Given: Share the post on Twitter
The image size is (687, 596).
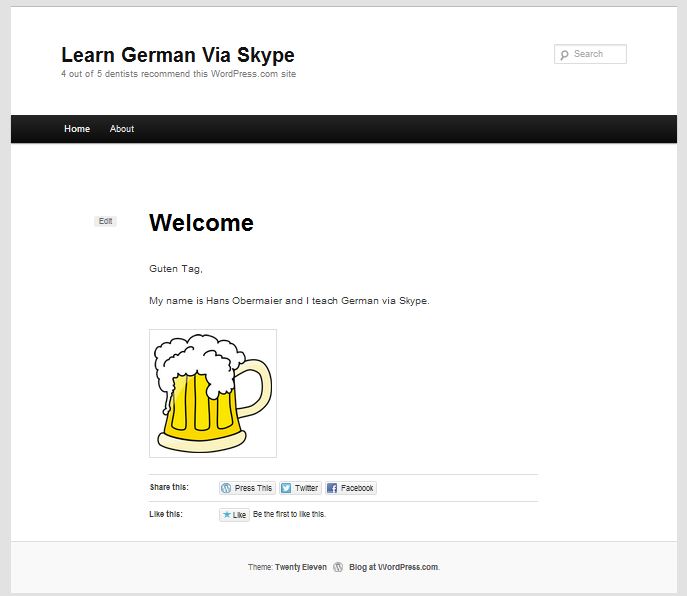Looking at the screenshot, I should pos(301,488).
